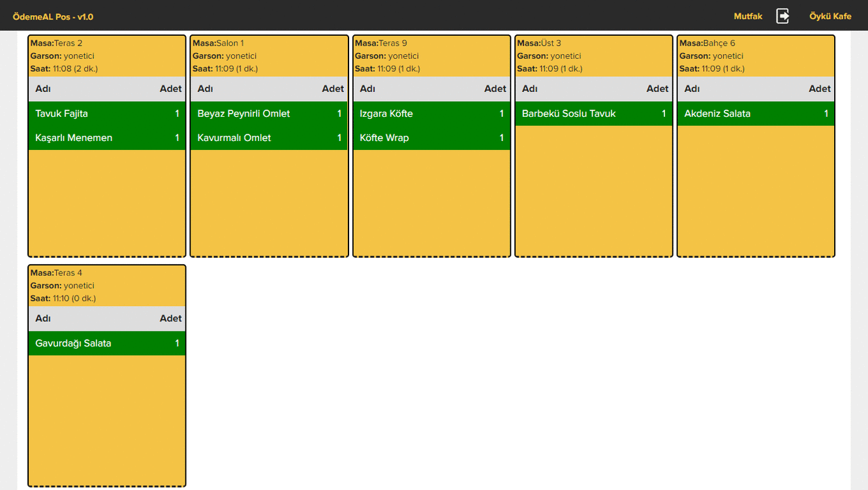Image resolution: width=868 pixels, height=490 pixels.
Task: Click the Garson: yonetici text in Üst 3 card
Action: pos(550,56)
